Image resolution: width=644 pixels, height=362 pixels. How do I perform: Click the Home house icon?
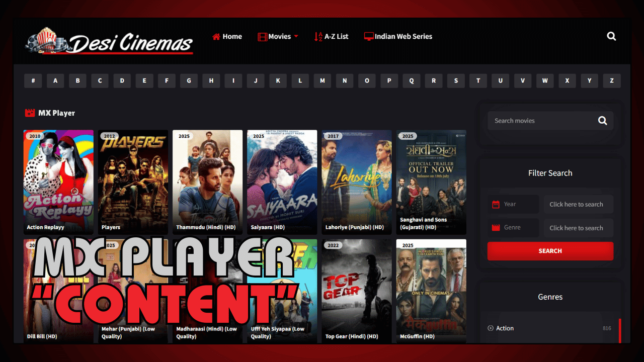(x=216, y=37)
